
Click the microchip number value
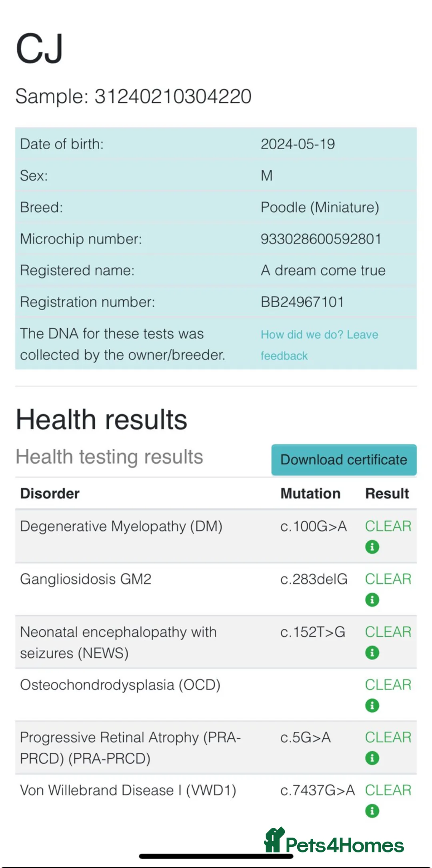[321, 239]
